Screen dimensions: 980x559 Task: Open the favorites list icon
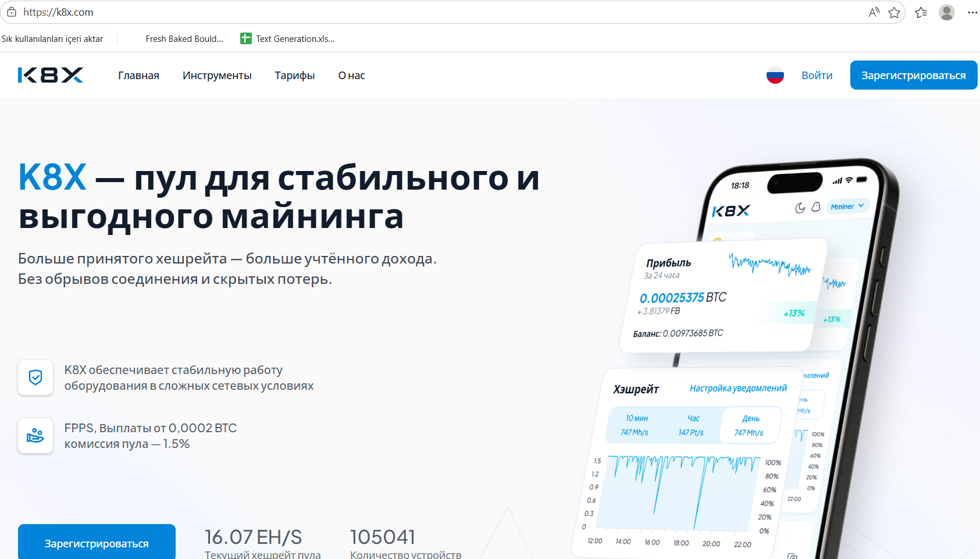tap(921, 12)
